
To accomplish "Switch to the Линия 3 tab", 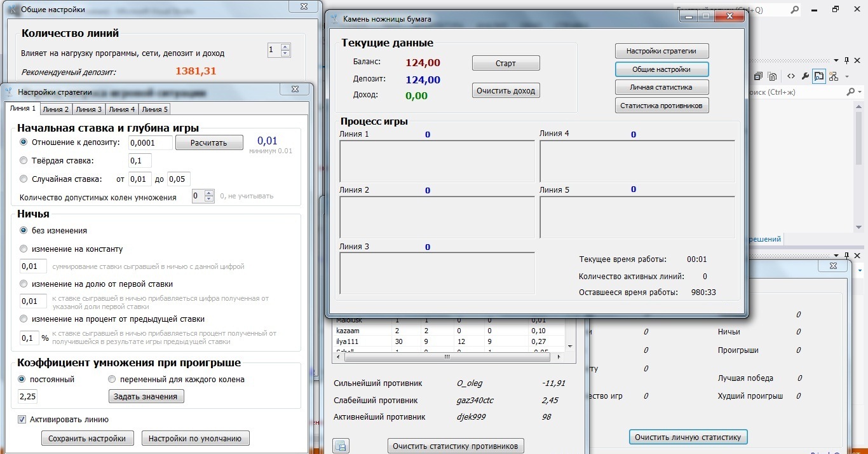I will 89,109.
